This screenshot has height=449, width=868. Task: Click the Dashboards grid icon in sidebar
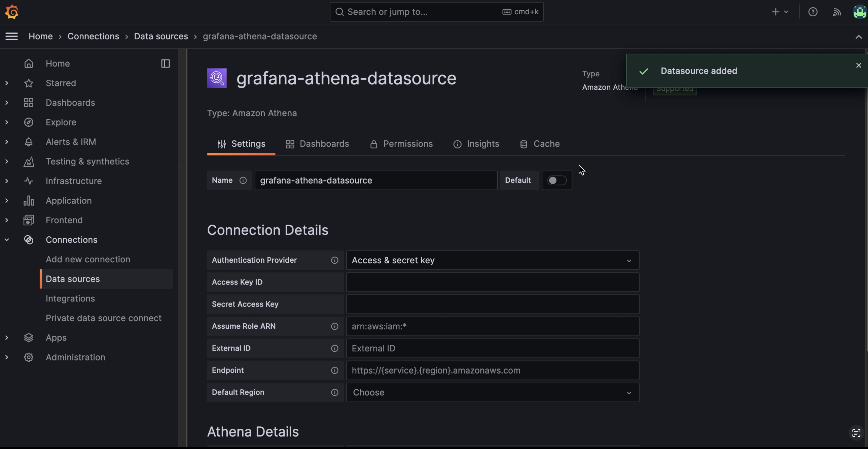coord(29,102)
